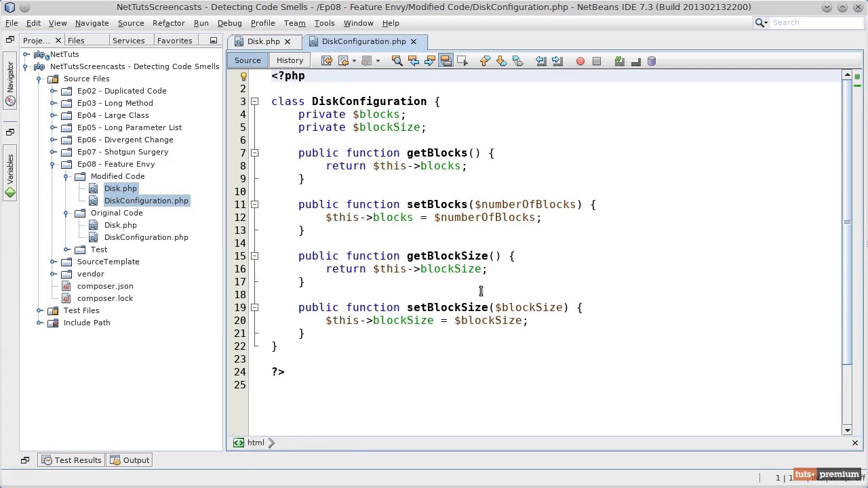The width and height of the screenshot is (868, 488).
Task: Expand the Ep02 - Duplicated Code folder
Action: pyautogui.click(x=54, y=91)
